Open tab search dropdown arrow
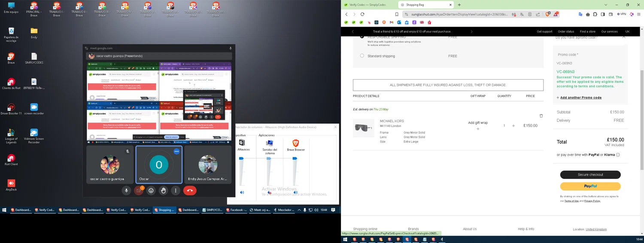Screen dimensions: 644x243 606,5
